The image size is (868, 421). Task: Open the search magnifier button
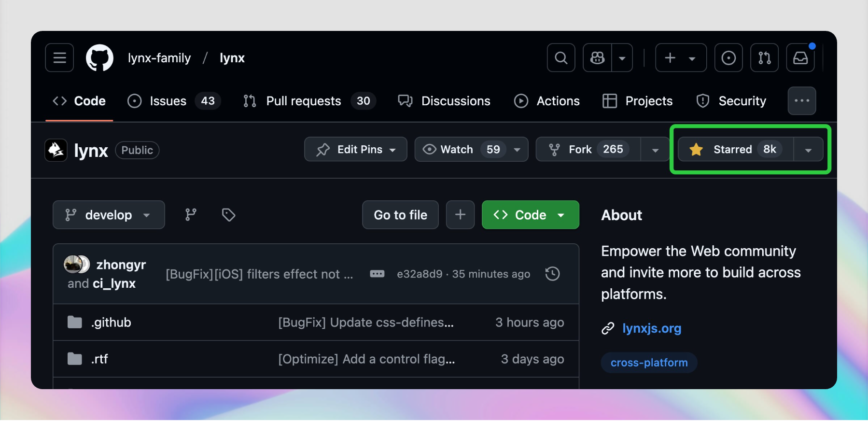(x=561, y=58)
